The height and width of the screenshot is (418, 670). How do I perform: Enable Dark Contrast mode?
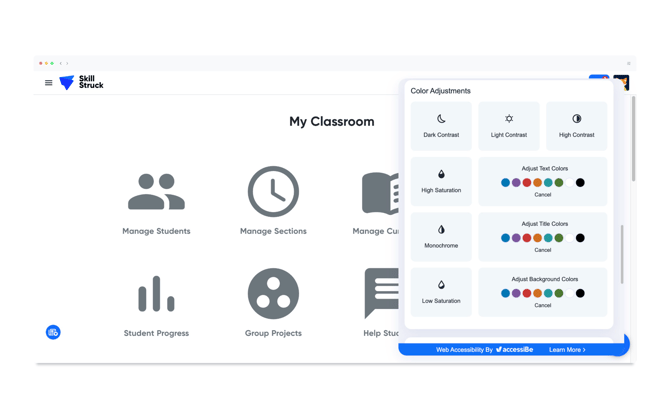click(441, 126)
